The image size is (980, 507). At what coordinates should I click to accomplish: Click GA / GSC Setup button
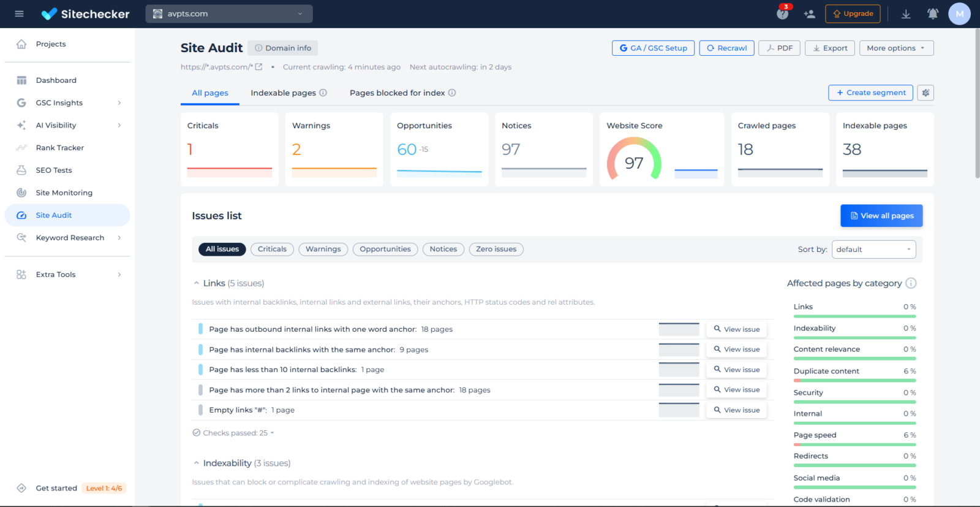[x=653, y=48]
